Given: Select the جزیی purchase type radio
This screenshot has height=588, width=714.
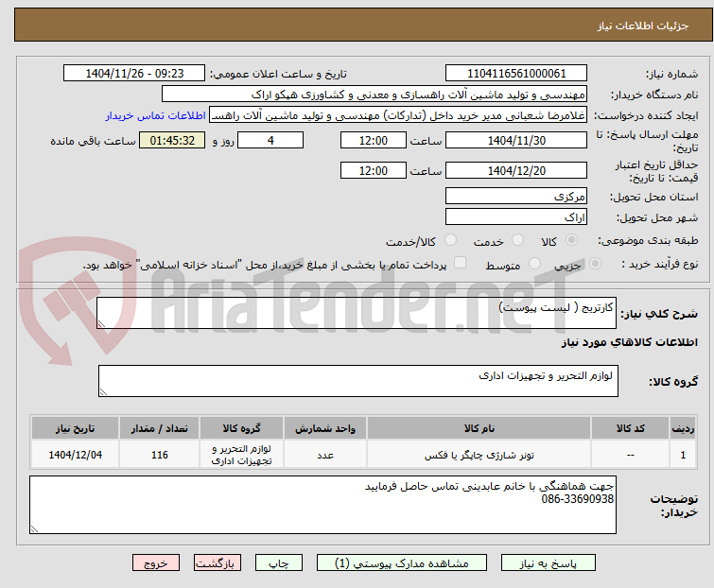Looking at the screenshot, I should (595, 264).
